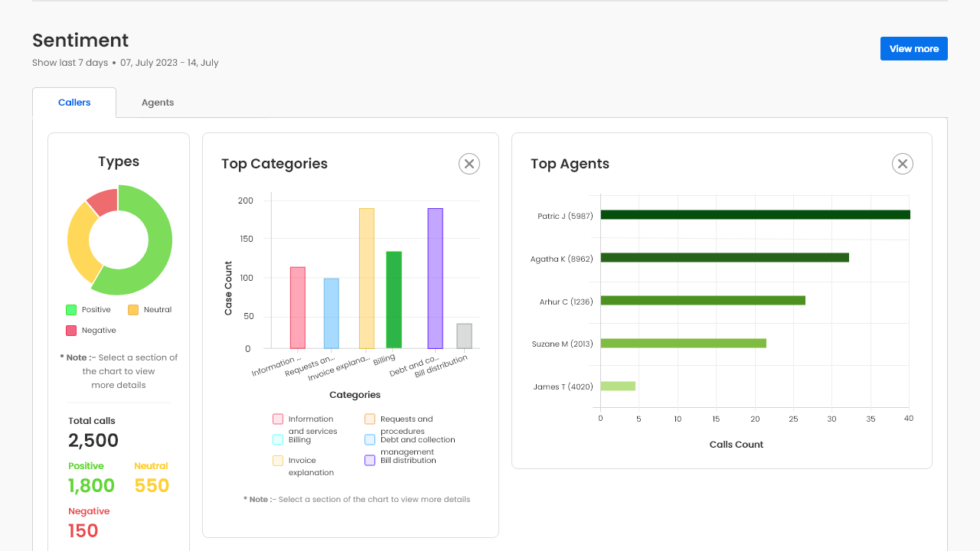Image resolution: width=980 pixels, height=551 pixels.
Task: Click James T's calls bar
Action: (618, 386)
